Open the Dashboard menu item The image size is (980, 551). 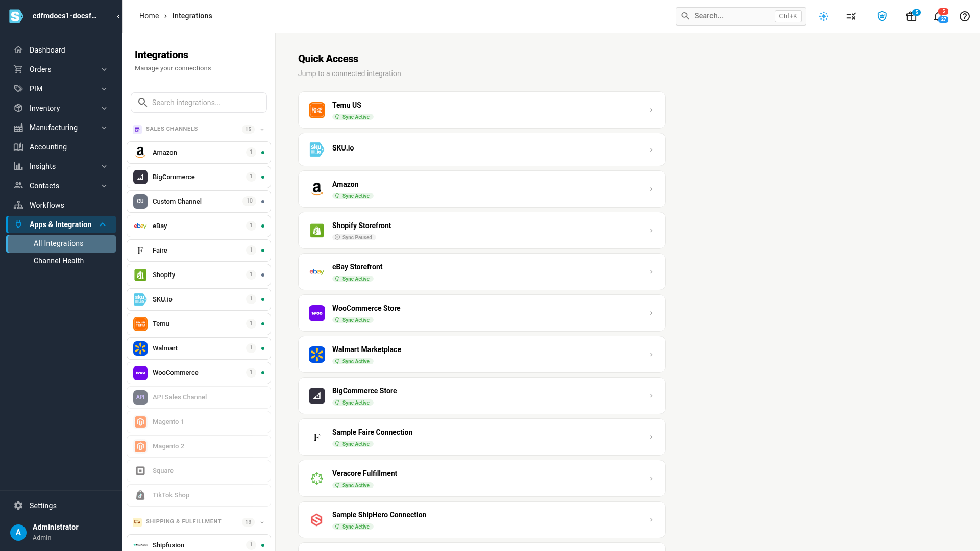pos(61,50)
